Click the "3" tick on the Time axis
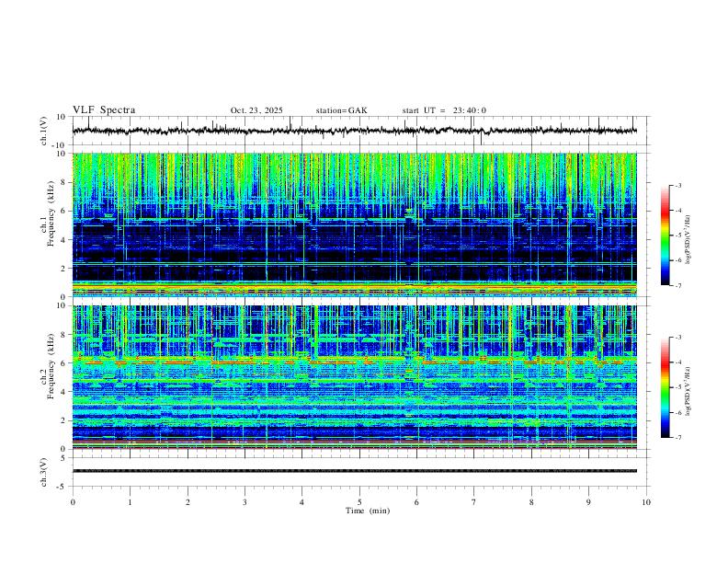This screenshot has height=563, width=728. point(245,502)
